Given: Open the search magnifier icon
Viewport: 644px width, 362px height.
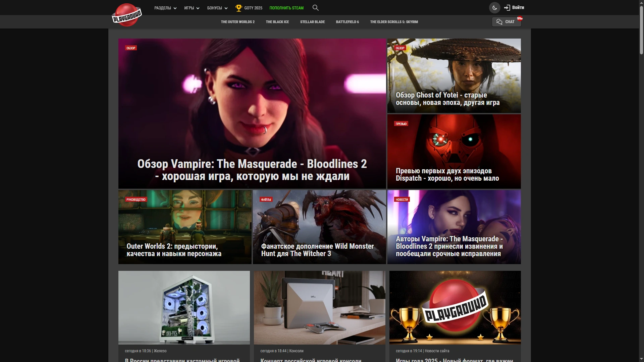Looking at the screenshot, I should point(315,8).
